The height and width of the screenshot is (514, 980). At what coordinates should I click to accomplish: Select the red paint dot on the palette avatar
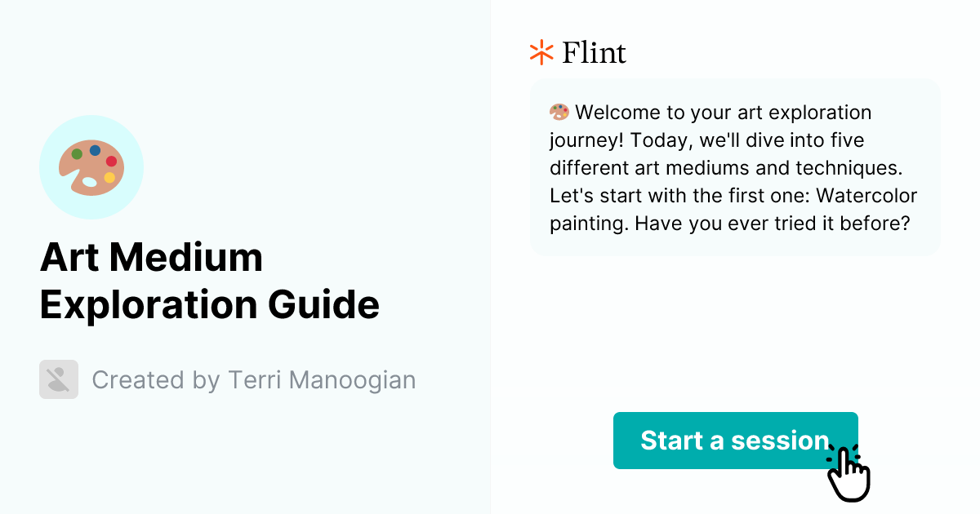tap(111, 162)
